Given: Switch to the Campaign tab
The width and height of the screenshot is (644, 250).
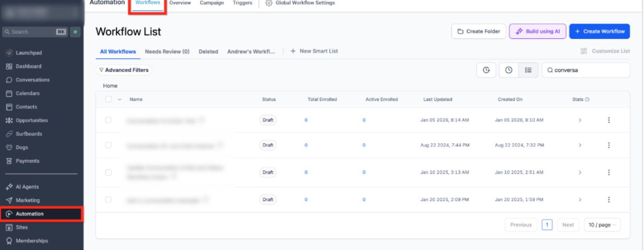Looking at the screenshot, I should click(x=212, y=3).
